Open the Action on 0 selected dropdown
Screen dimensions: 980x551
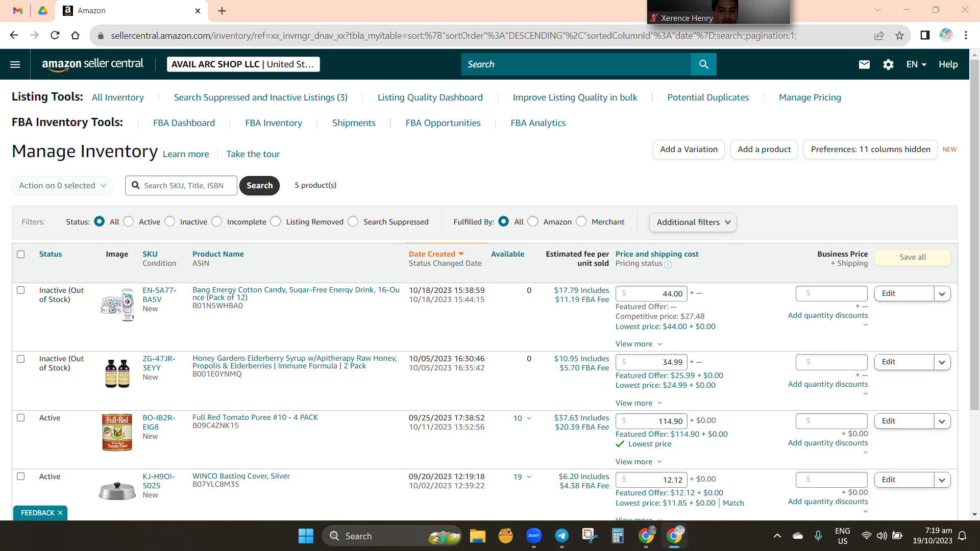click(62, 185)
